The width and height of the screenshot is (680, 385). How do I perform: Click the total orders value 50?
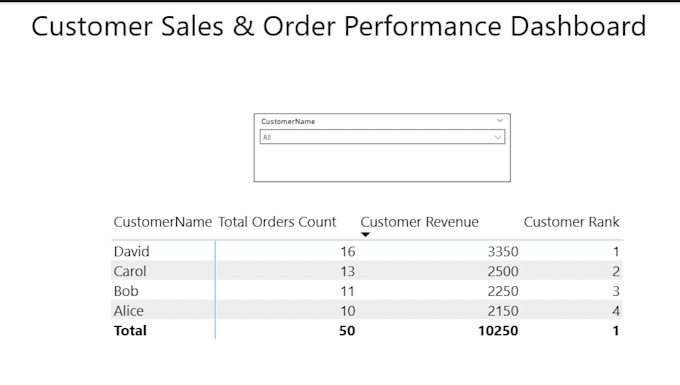[347, 330]
